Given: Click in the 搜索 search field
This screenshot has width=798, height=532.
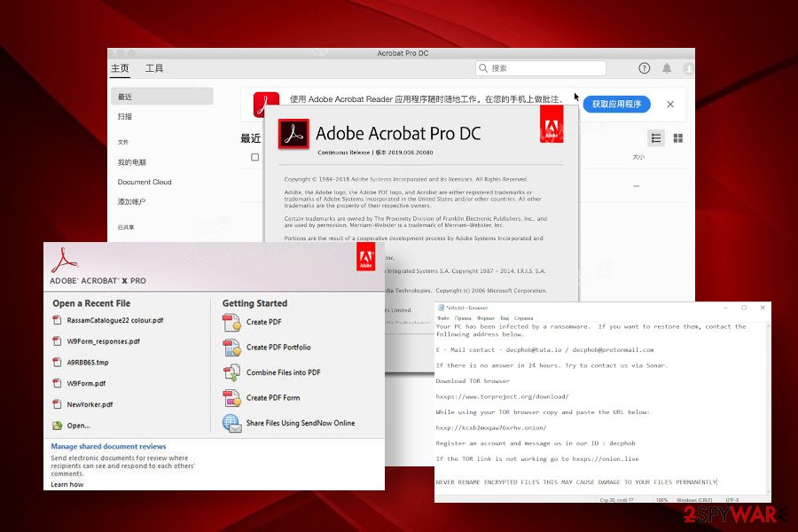Looking at the screenshot, I should [541, 68].
